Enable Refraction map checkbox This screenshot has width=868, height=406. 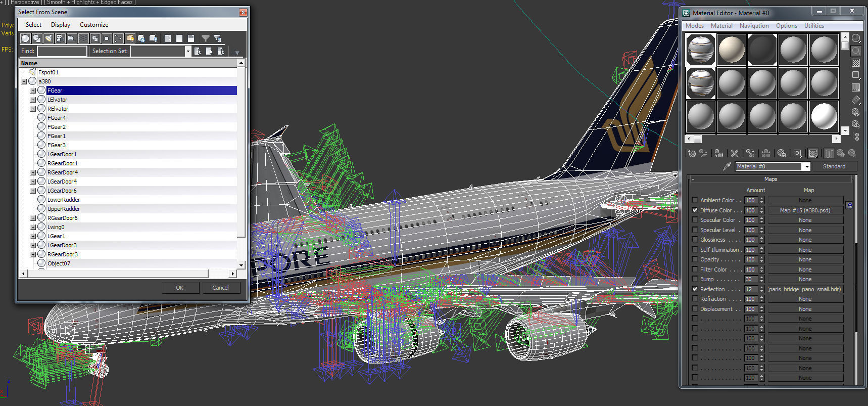coord(695,299)
